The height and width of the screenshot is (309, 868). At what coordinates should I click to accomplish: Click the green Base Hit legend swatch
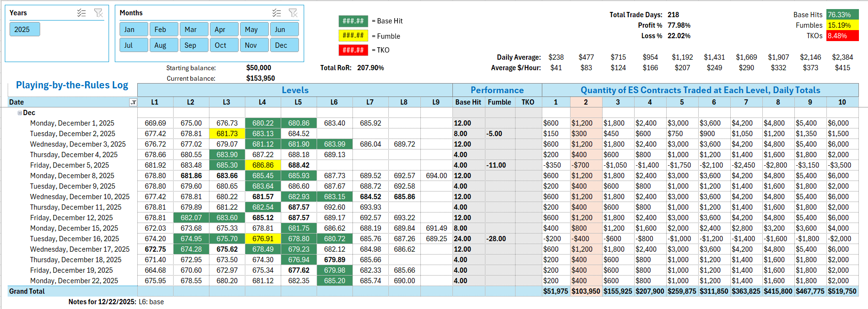(353, 21)
